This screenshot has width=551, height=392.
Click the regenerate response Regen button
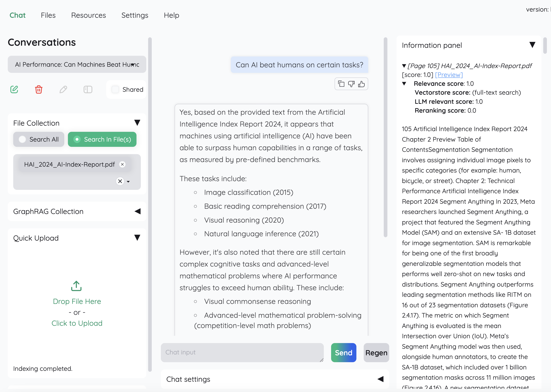coord(376,353)
